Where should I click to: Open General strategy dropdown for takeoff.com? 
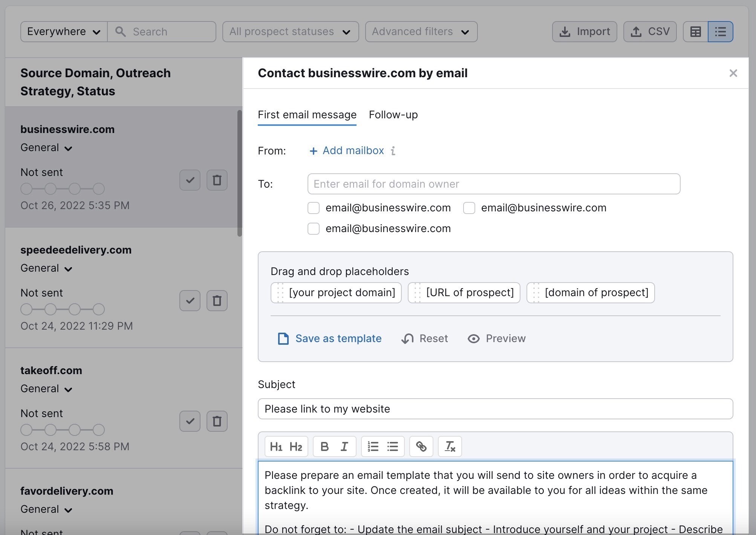point(46,389)
